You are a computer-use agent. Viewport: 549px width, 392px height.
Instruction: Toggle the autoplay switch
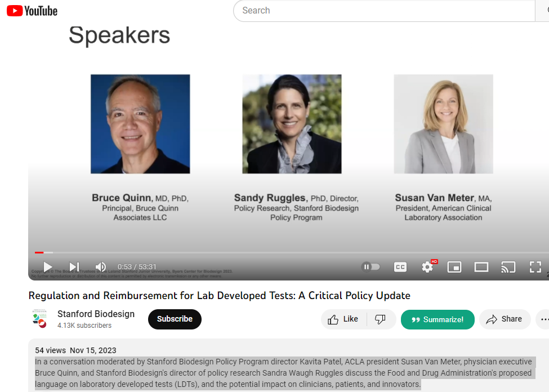click(371, 267)
